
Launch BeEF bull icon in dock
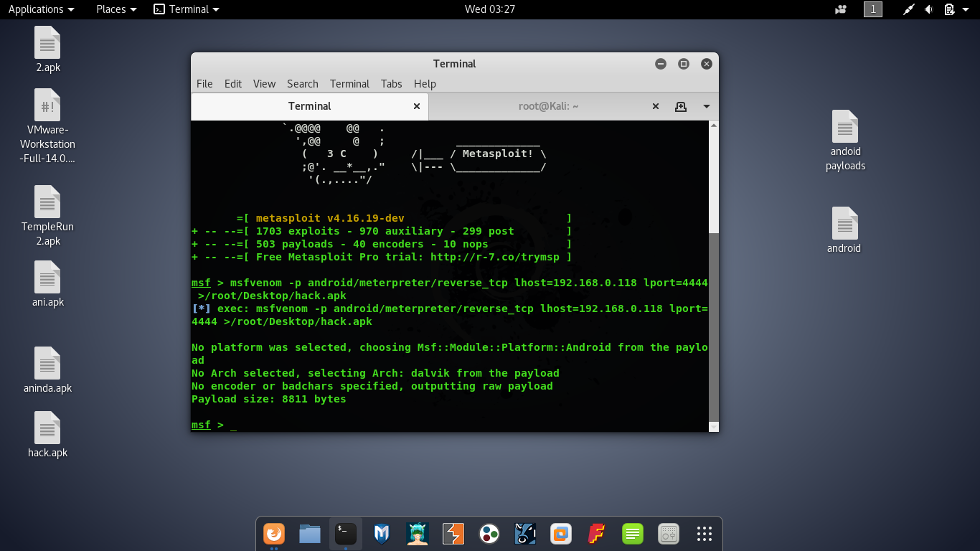pyautogui.click(x=525, y=534)
